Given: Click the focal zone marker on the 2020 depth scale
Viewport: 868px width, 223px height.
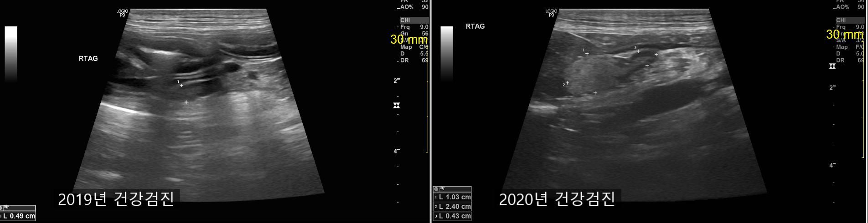Looking at the screenshot, I should point(832,66).
